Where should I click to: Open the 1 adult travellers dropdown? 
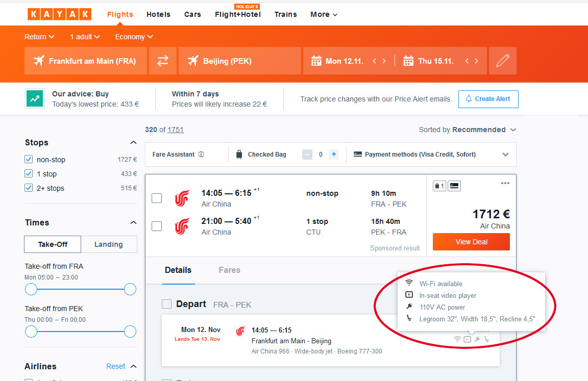pos(85,37)
